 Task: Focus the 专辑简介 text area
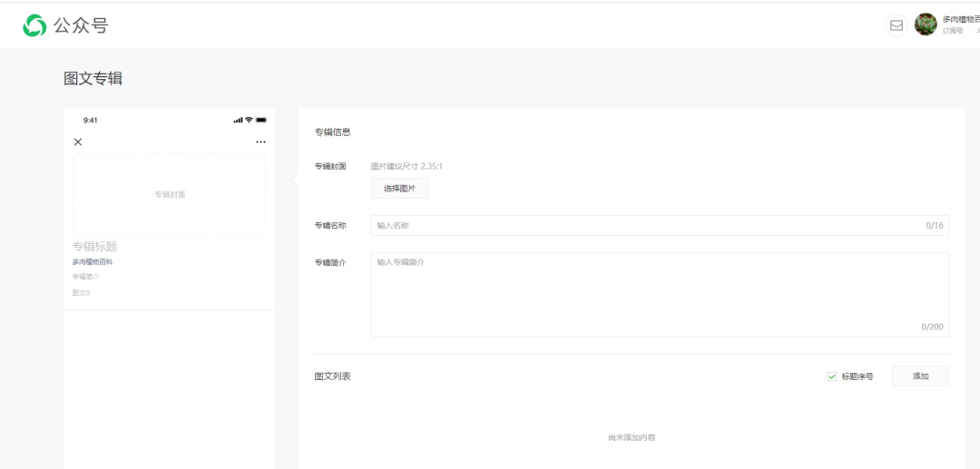(660, 295)
